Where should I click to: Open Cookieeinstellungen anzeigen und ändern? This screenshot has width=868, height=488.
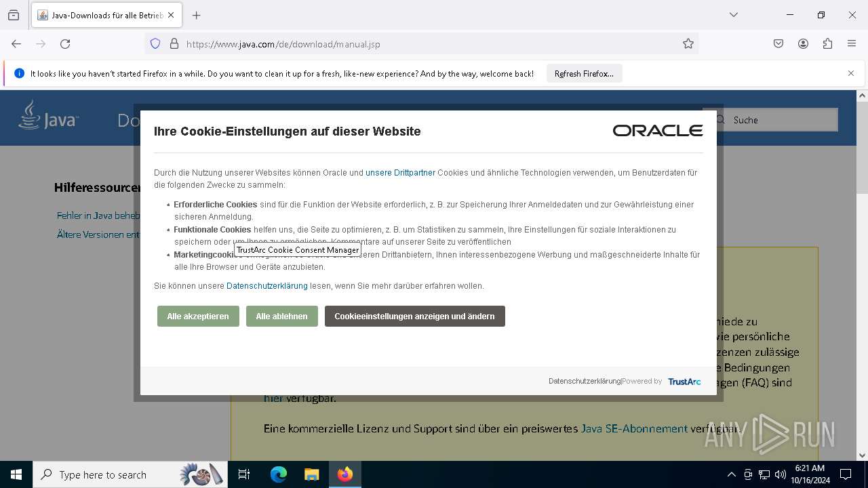pos(414,317)
